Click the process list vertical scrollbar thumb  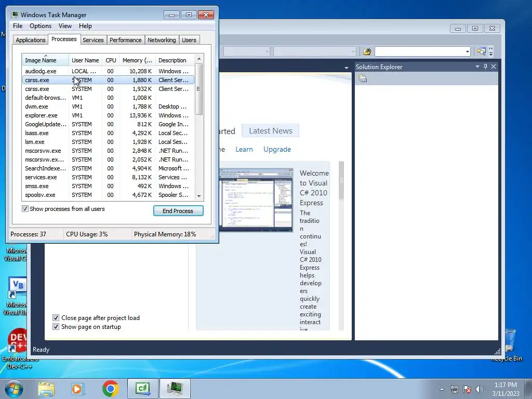click(199, 89)
